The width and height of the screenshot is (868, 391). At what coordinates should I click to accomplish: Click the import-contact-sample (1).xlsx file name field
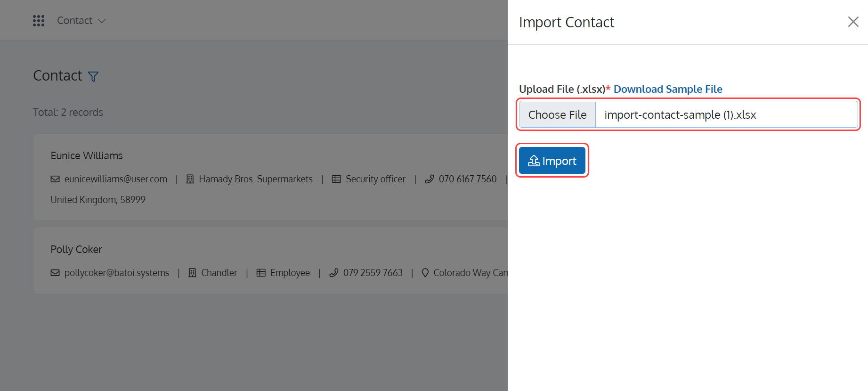[726, 114]
